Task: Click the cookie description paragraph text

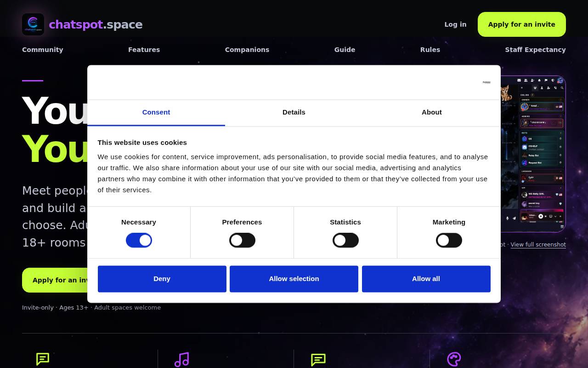Action: (x=293, y=173)
